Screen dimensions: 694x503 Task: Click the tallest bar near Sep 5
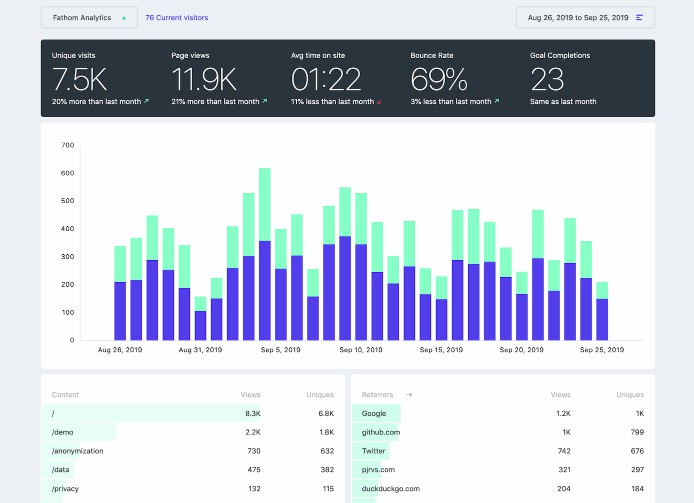(265, 253)
